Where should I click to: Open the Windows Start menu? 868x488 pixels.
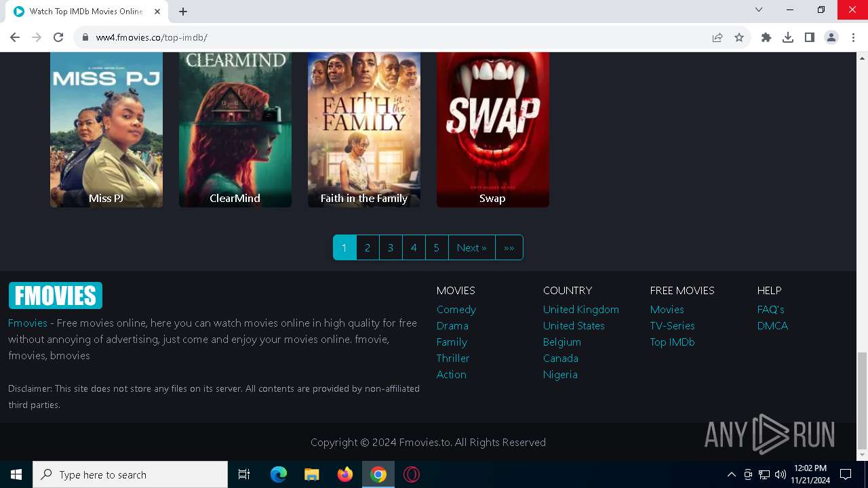tap(16, 474)
